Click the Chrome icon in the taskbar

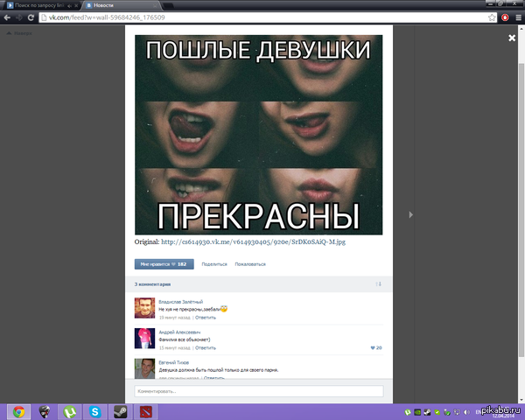[18, 410]
